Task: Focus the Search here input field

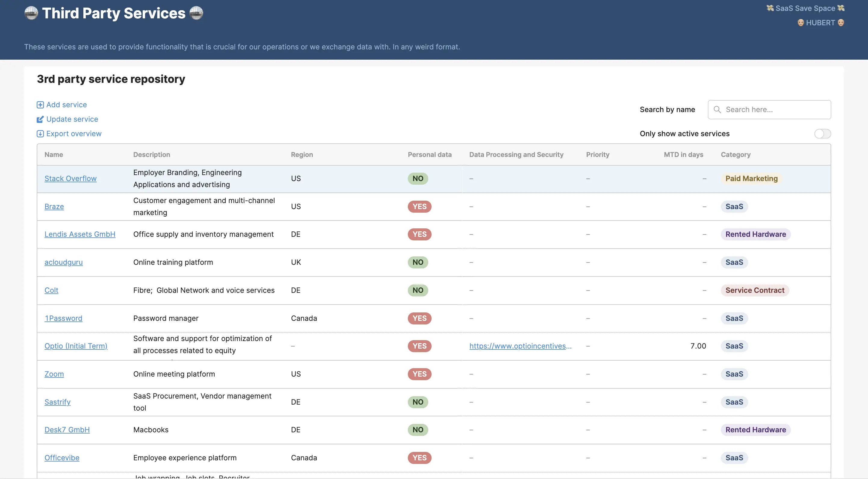Action: (769, 110)
